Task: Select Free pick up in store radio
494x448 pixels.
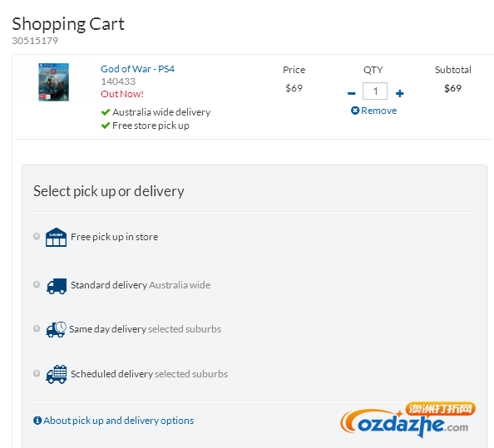Action: pos(37,236)
